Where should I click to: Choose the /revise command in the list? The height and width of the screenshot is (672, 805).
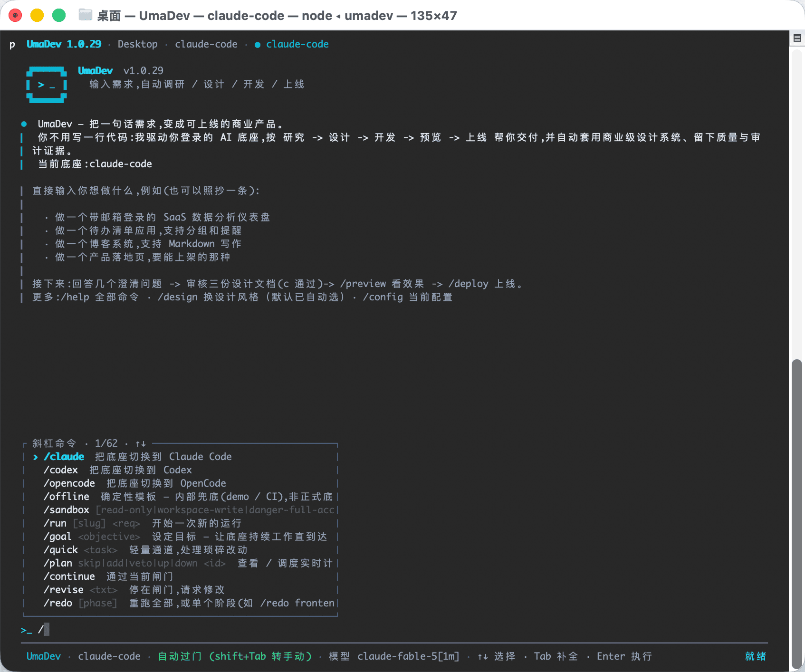(x=181, y=590)
